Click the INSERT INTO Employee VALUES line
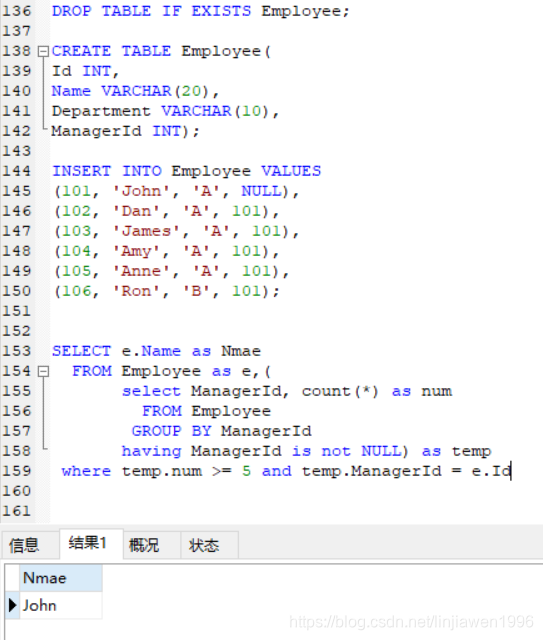The image size is (543, 640). pos(187,171)
